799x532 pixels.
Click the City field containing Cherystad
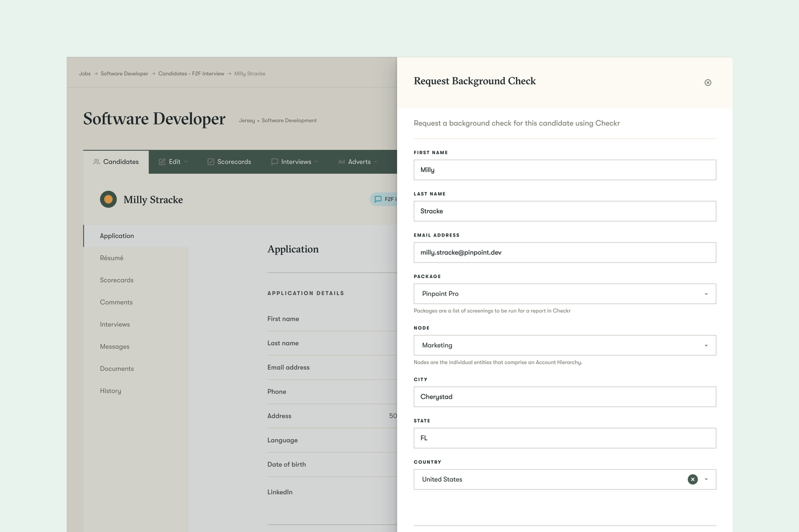click(x=564, y=397)
